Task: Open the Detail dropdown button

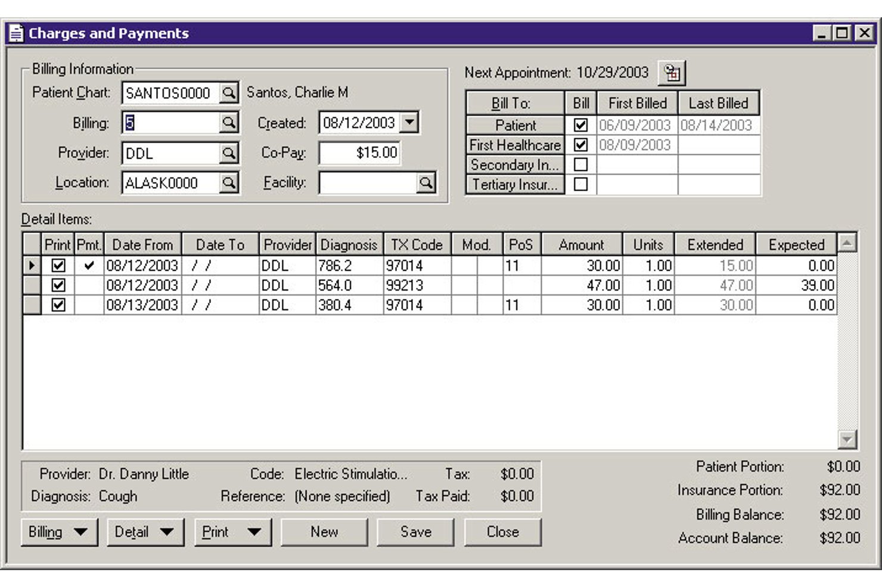Action: click(x=146, y=532)
